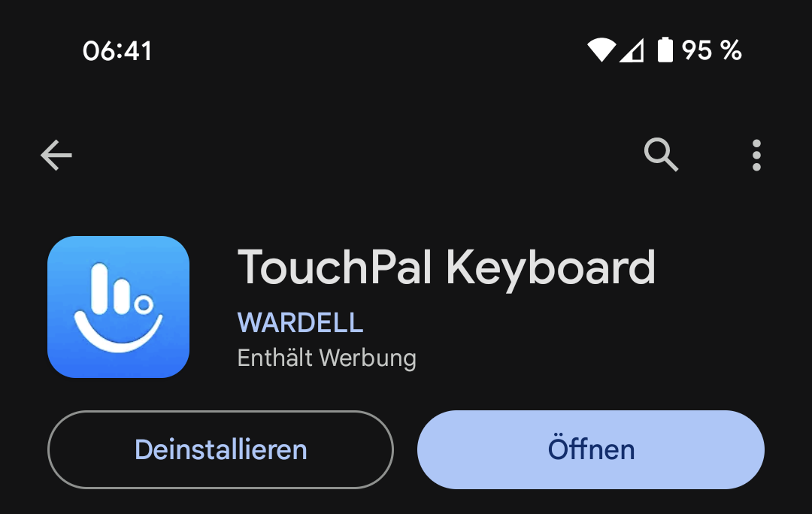Select the TouchPal Keyboard title text
The width and height of the screenshot is (812, 514).
447,268
